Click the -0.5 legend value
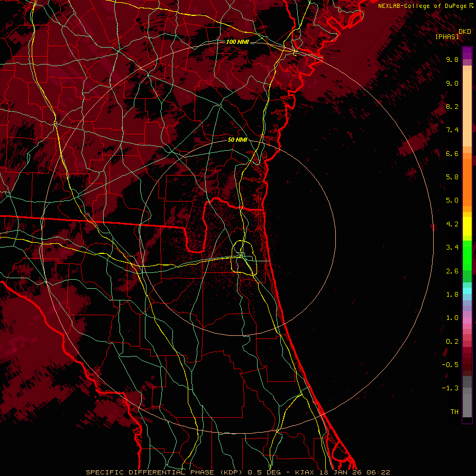Image resolution: width=476 pixels, height=476 pixels. (x=450, y=365)
